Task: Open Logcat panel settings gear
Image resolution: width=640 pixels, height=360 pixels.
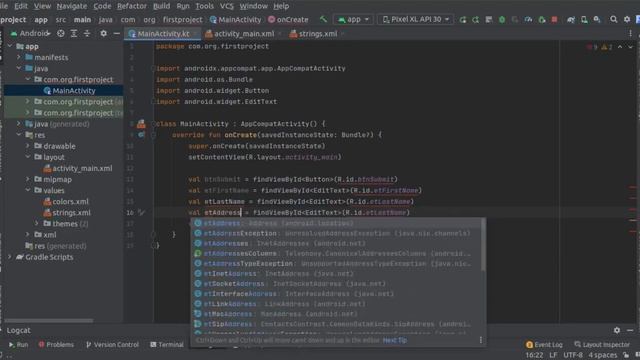Action: point(617,330)
